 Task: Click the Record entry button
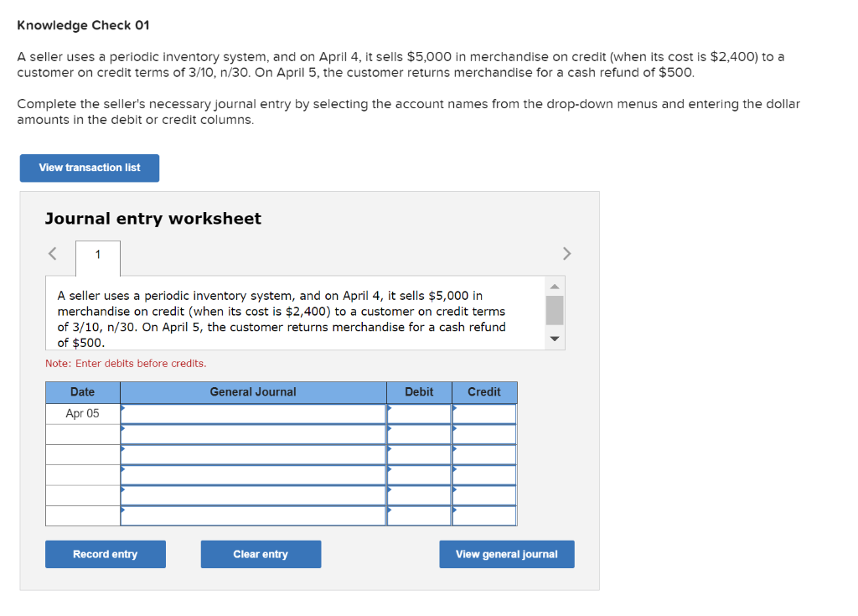[105, 554]
